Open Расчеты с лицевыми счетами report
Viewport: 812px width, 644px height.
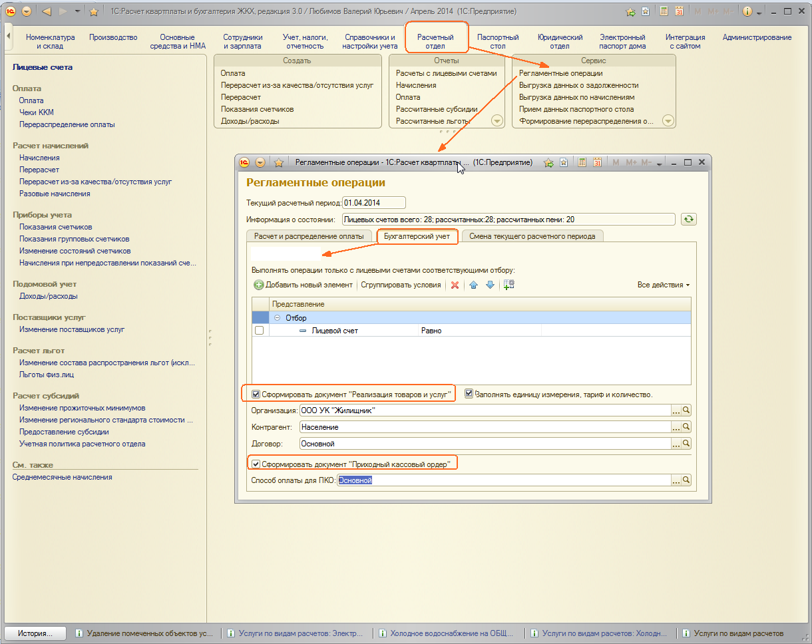coord(447,73)
